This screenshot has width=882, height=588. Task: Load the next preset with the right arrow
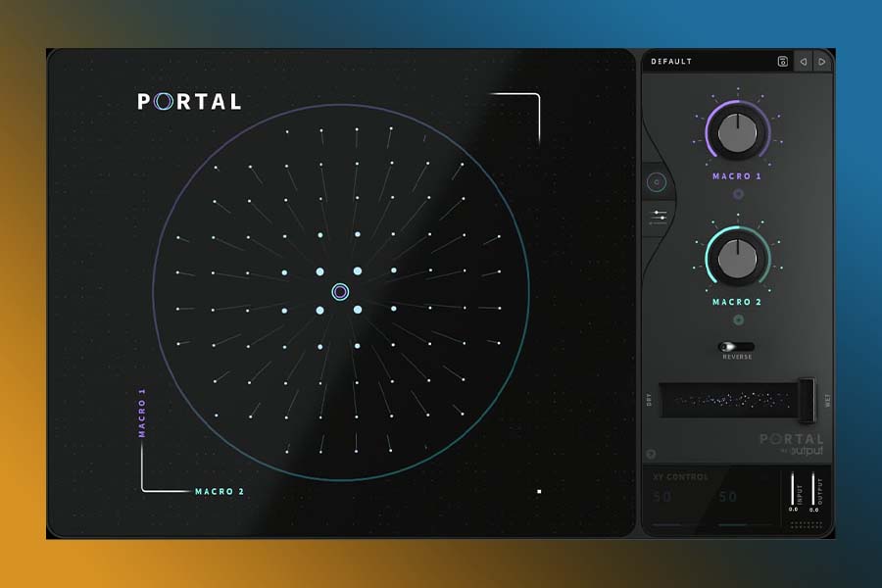point(822,62)
